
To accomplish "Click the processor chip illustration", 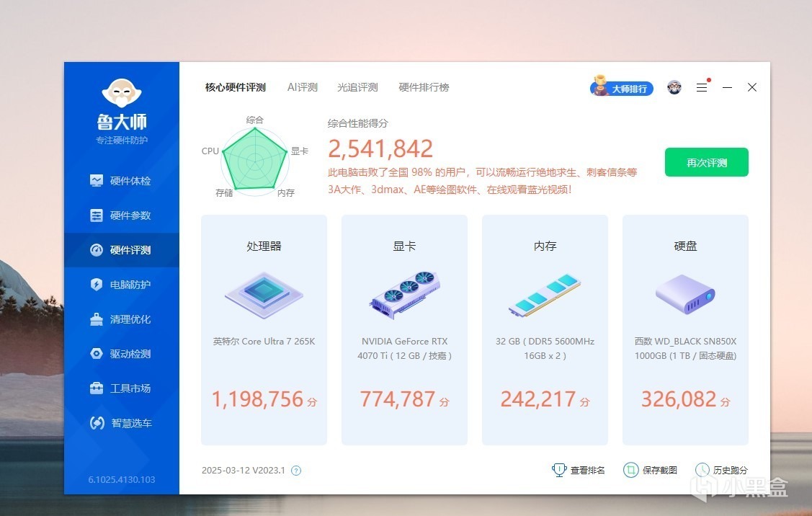I will [264, 295].
